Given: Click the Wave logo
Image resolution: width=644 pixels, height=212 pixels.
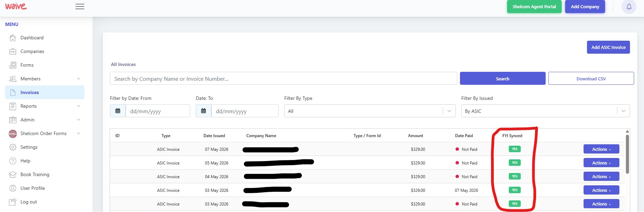Looking at the screenshot, I should pos(16,6).
